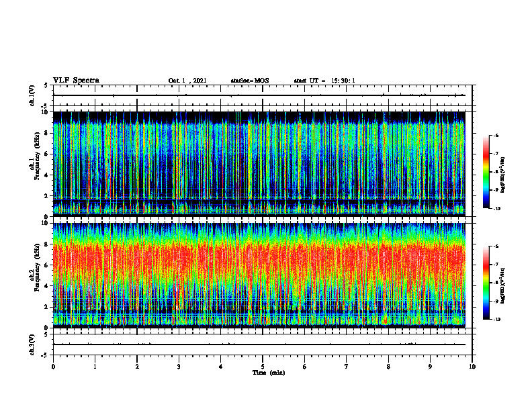This screenshot has width=532, height=411.
Task: Click the "ch.1(V)" axis label at the top
Action: point(32,95)
